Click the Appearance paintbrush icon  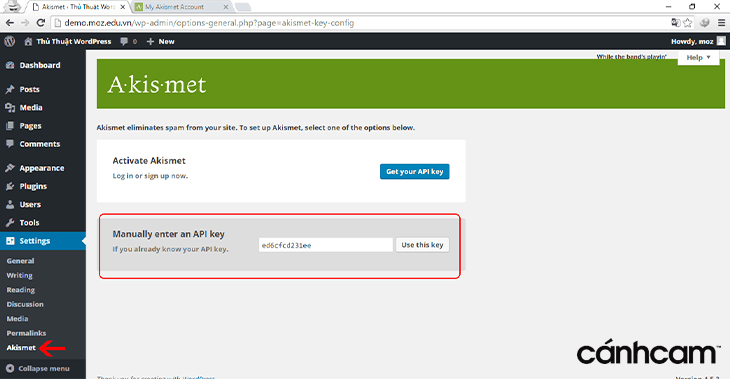[10, 168]
